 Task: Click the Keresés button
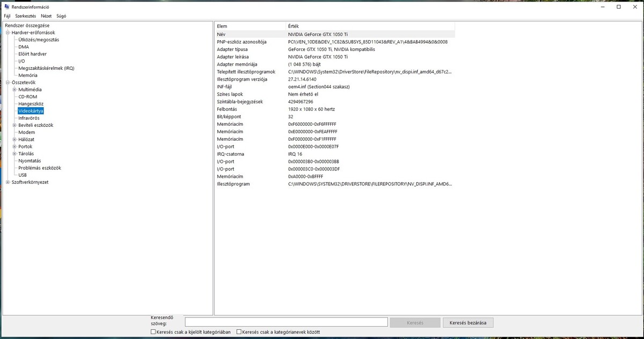point(415,323)
